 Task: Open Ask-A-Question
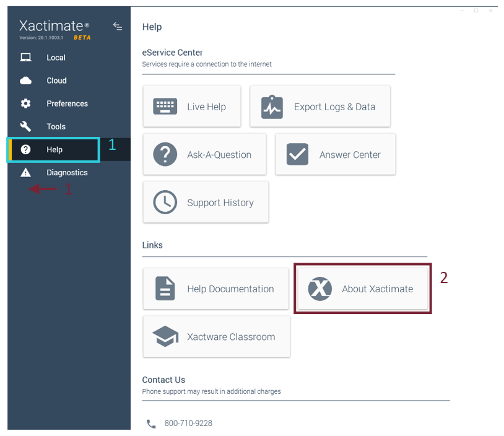pos(204,155)
